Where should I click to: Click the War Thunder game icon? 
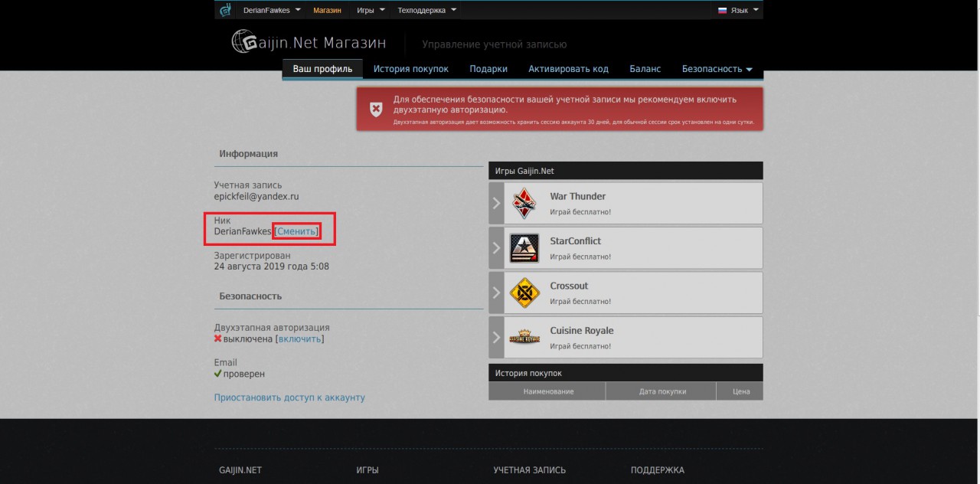pyautogui.click(x=524, y=203)
